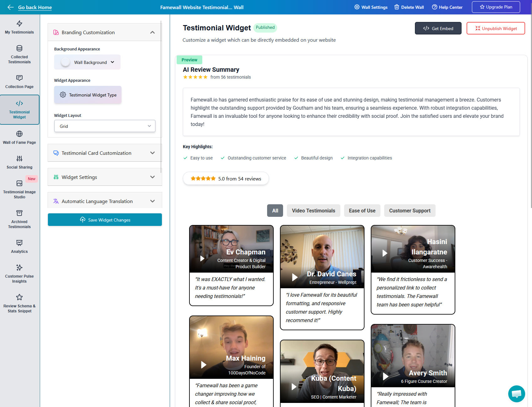This screenshot has width=532, height=407.
Task: Click the Delete Wall trash icon
Action: 397,7
